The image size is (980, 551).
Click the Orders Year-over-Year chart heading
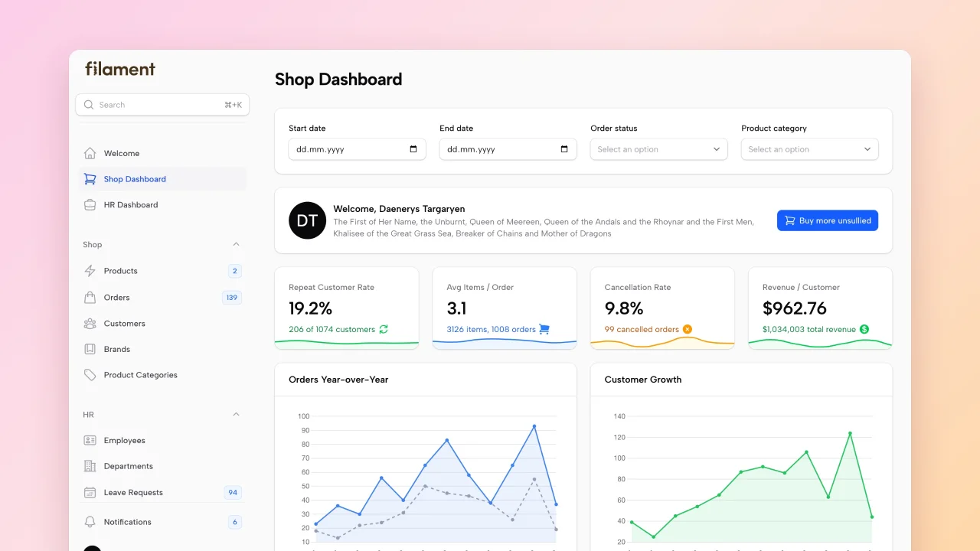tap(338, 380)
